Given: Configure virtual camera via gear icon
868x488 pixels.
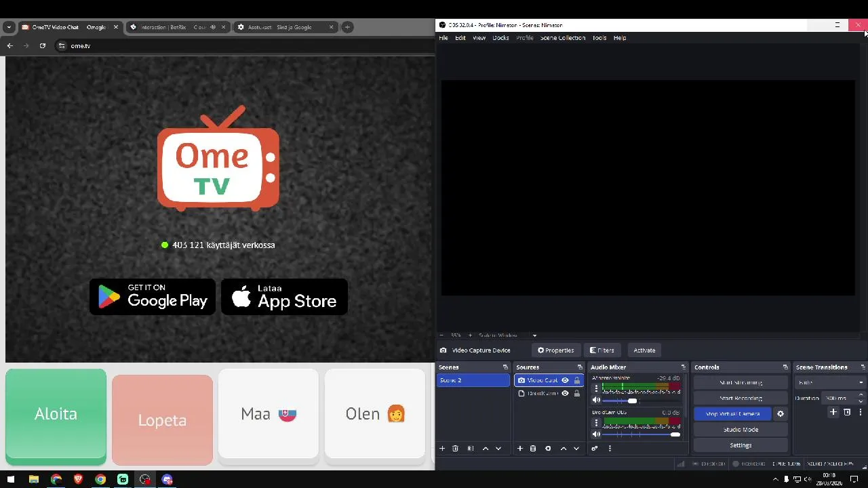Looking at the screenshot, I should coord(781,414).
